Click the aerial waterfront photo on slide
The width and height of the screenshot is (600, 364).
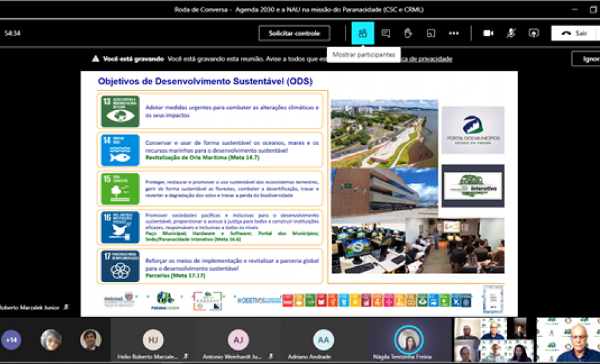(384, 134)
